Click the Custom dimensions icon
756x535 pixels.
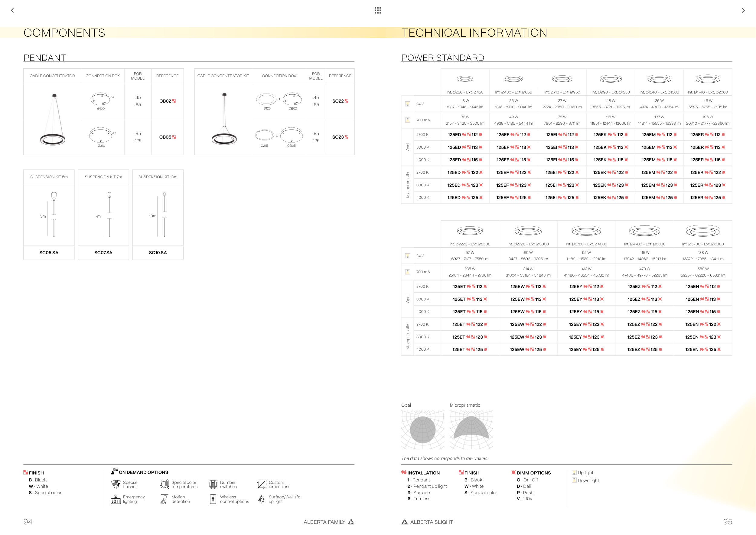[262, 484]
